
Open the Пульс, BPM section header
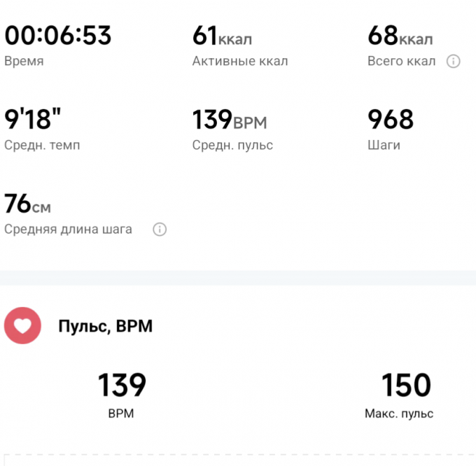tap(105, 326)
